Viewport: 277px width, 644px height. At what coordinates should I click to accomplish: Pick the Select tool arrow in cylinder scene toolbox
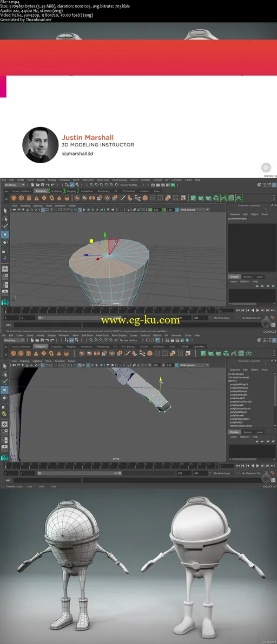(5, 210)
